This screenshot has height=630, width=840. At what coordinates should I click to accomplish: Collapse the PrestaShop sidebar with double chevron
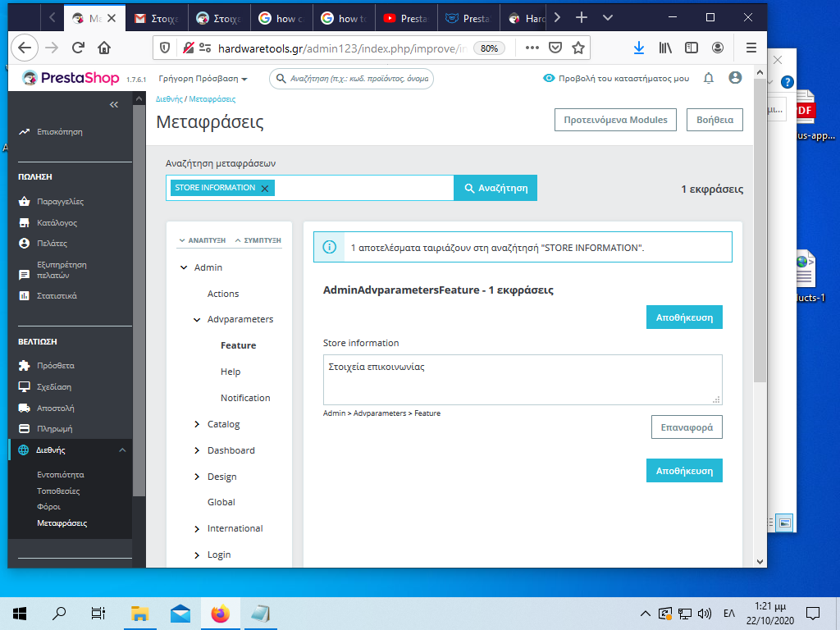point(113,104)
